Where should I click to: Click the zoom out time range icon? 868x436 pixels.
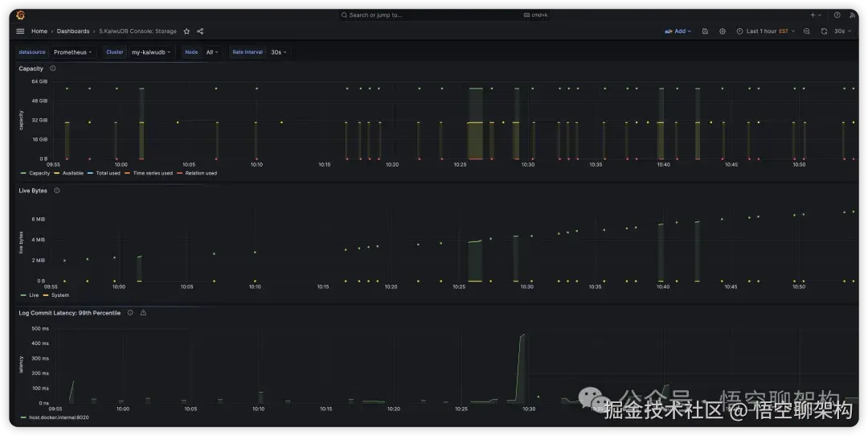pos(807,31)
